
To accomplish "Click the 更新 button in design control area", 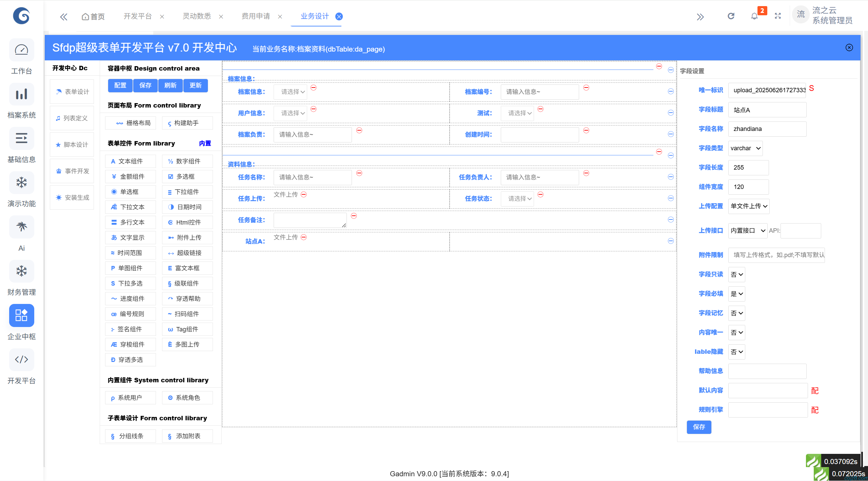I will pos(195,85).
